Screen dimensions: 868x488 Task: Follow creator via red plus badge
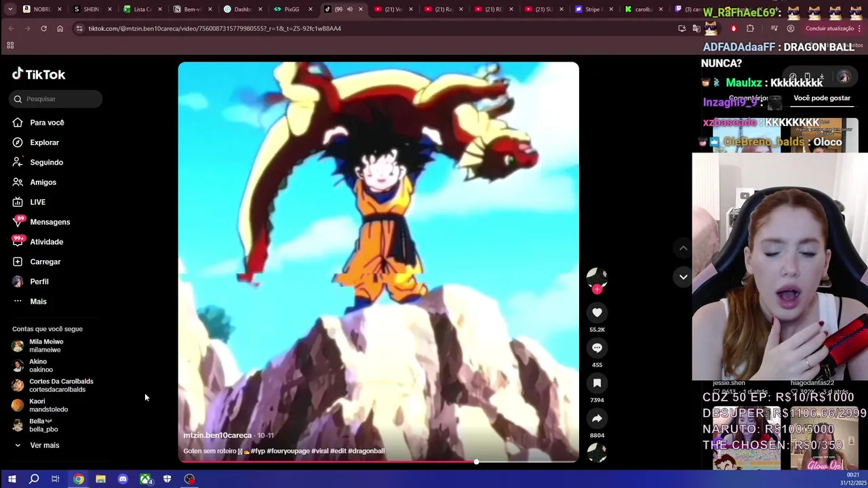click(x=597, y=289)
